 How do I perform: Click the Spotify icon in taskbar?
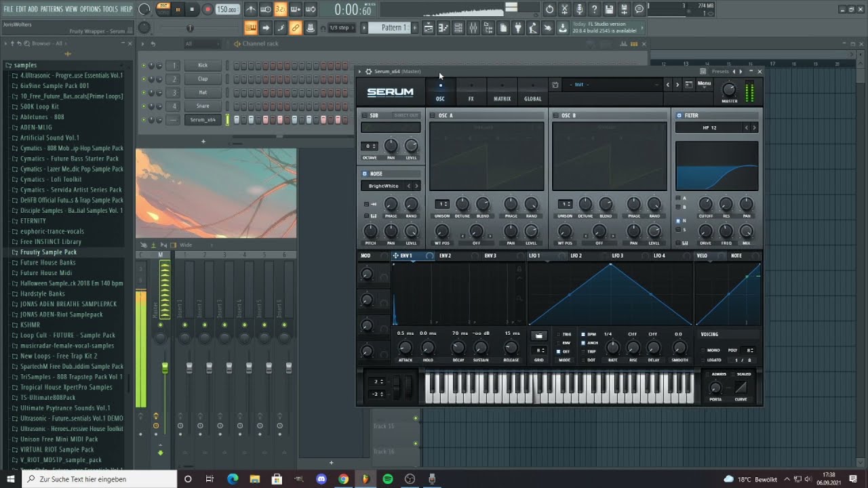tap(388, 479)
